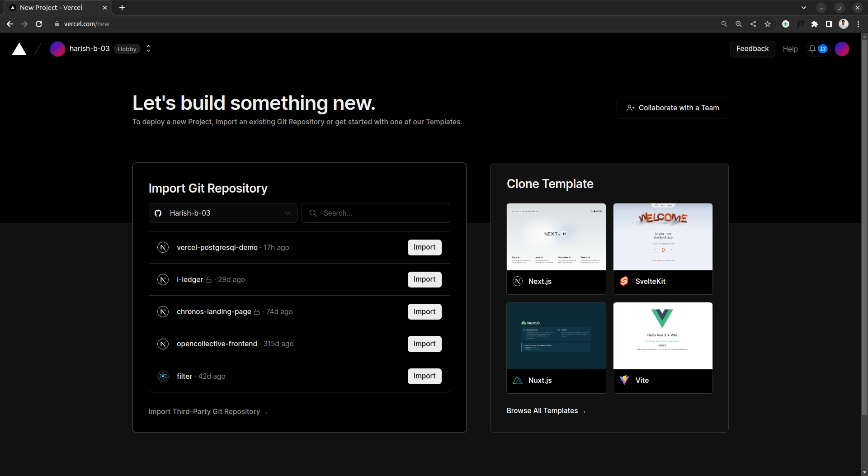Click the Next.js icon beside chronos-landing-page
Screen dimensions: 868x476
[163, 312]
